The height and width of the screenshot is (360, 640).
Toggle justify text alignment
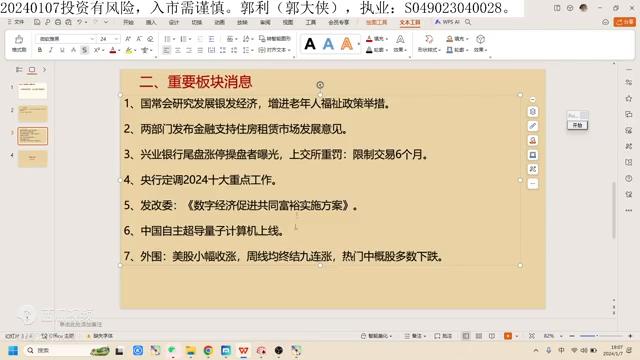coord(200,50)
